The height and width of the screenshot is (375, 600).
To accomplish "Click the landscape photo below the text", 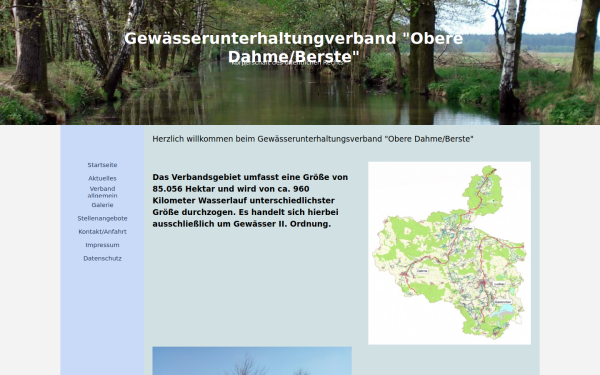I will [252, 361].
